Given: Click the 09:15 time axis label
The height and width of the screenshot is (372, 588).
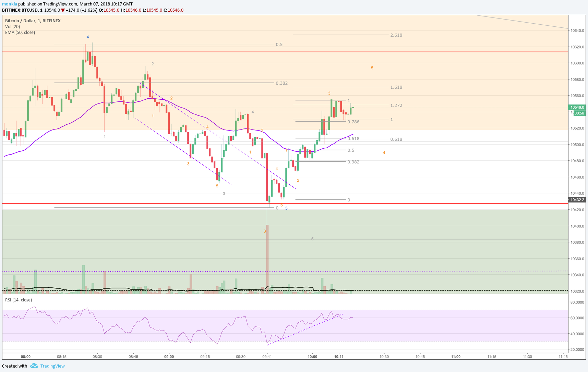Looking at the screenshot, I should 205,357.
